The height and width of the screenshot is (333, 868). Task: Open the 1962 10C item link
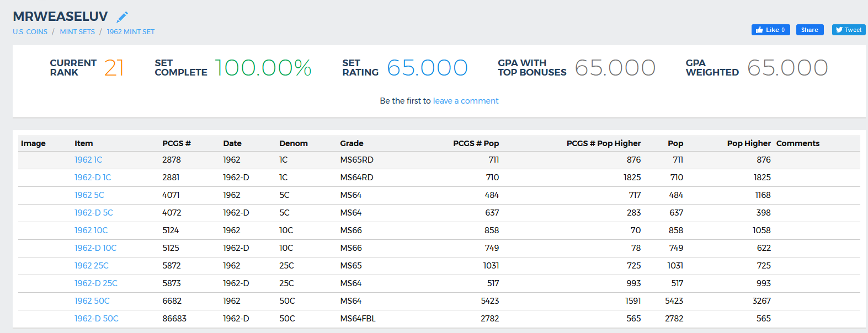(91, 230)
